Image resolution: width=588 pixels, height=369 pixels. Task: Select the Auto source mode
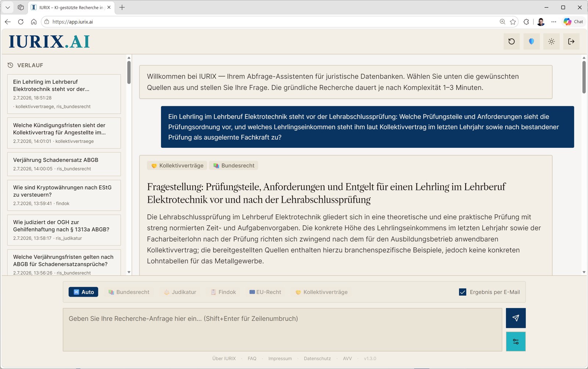tap(83, 292)
